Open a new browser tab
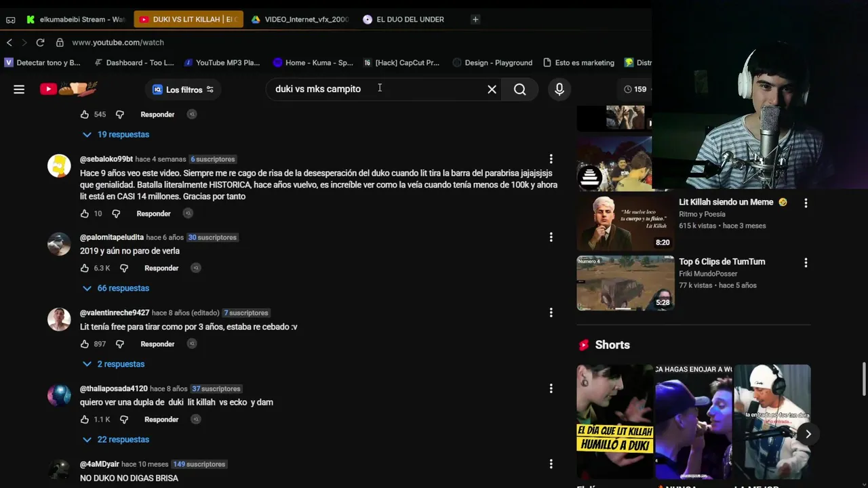This screenshot has width=868, height=488. pyautogui.click(x=475, y=19)
